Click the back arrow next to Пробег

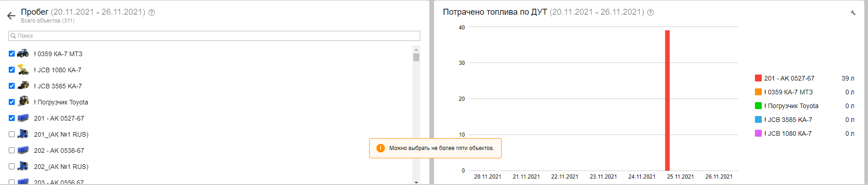click(11, 16)
